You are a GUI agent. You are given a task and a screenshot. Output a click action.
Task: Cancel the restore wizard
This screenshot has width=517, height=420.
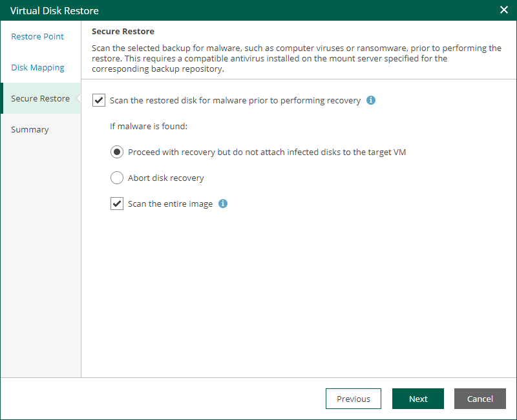tap(480, 399)
